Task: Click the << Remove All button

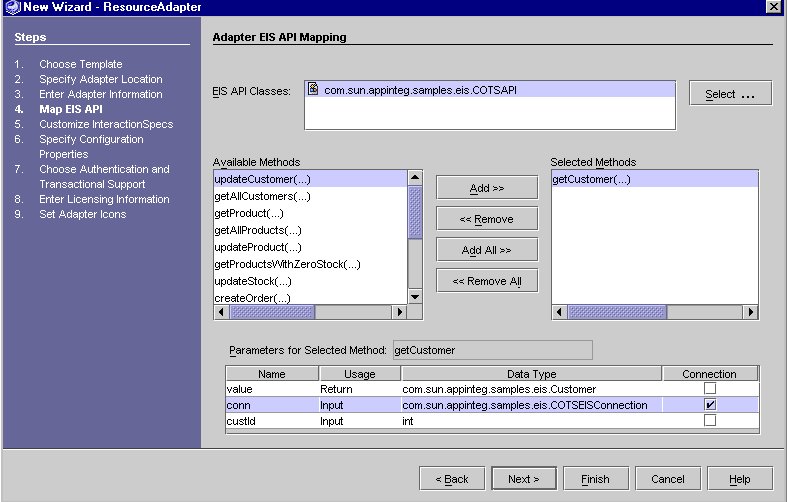Action: click(x=487, y=281)
